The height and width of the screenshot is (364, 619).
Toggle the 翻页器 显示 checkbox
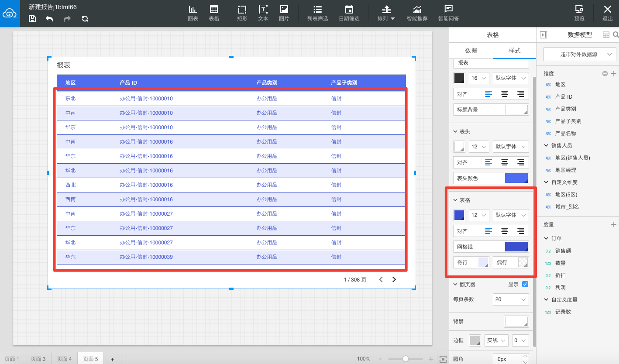[x=525, y=284]
